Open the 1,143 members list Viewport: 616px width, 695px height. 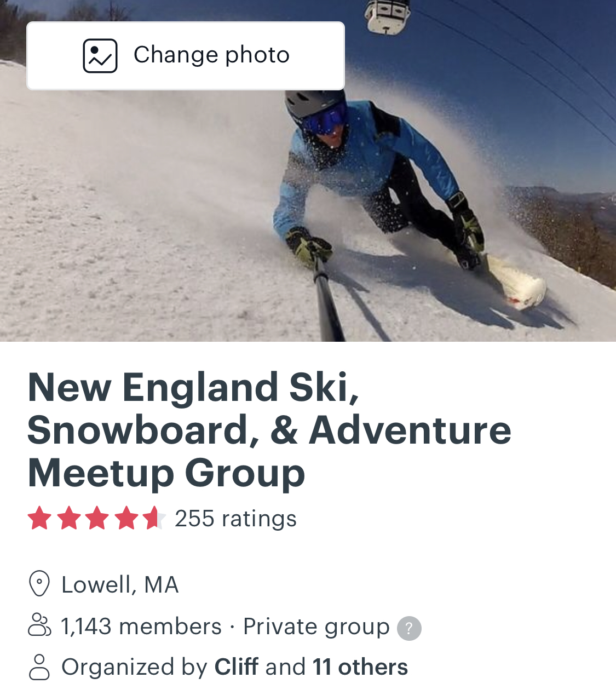141,627
